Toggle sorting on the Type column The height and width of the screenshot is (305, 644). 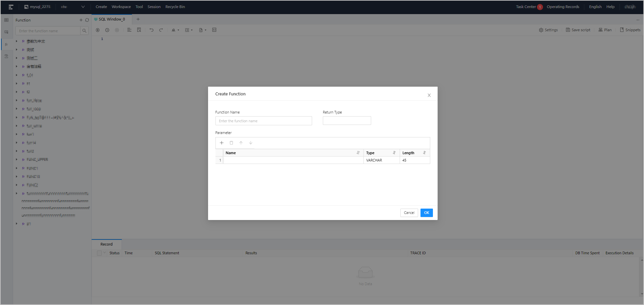[x=394, y=153]
